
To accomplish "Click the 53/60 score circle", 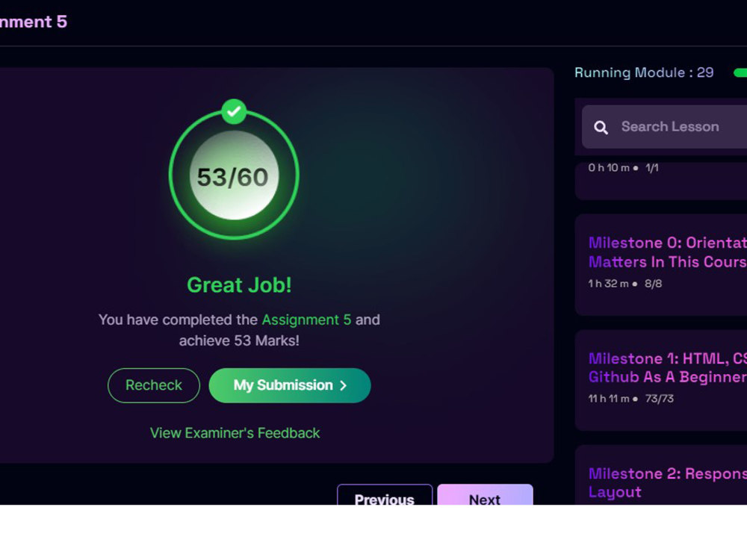I will (233, 175).
